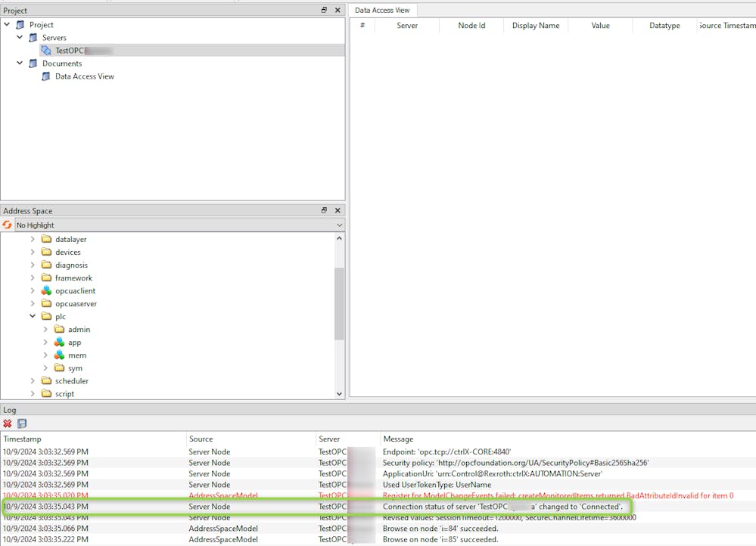
Task: Click the red clear log icon
Action: point(8,423)
